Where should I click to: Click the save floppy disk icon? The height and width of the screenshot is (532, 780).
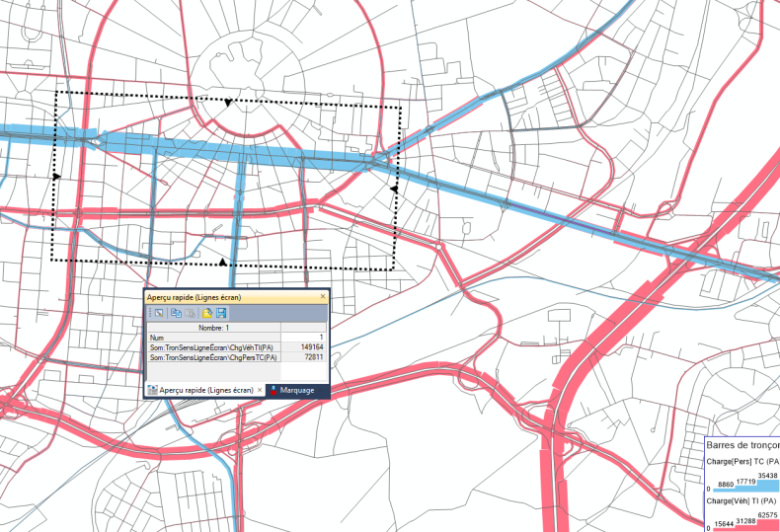click(222, 313)
